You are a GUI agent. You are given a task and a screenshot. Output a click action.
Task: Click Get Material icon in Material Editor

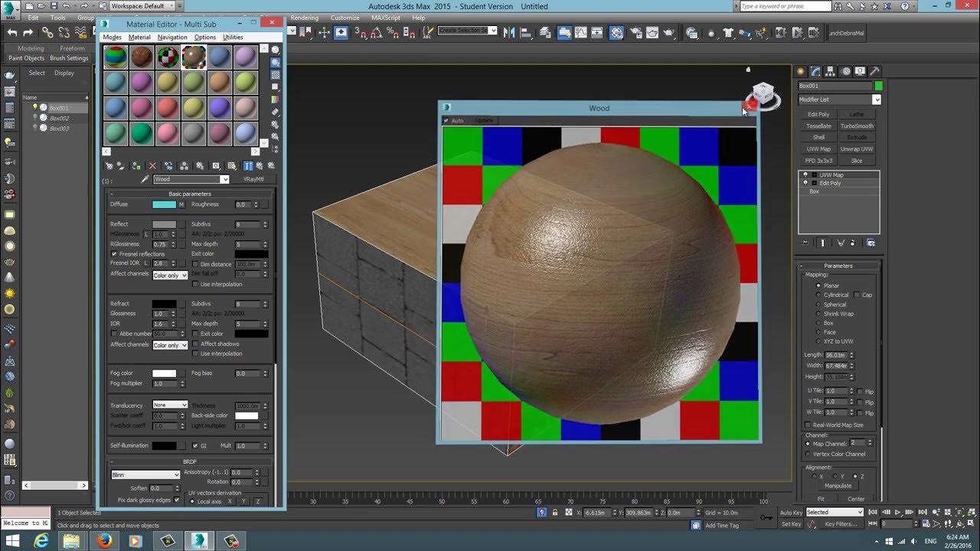(109, 165)
